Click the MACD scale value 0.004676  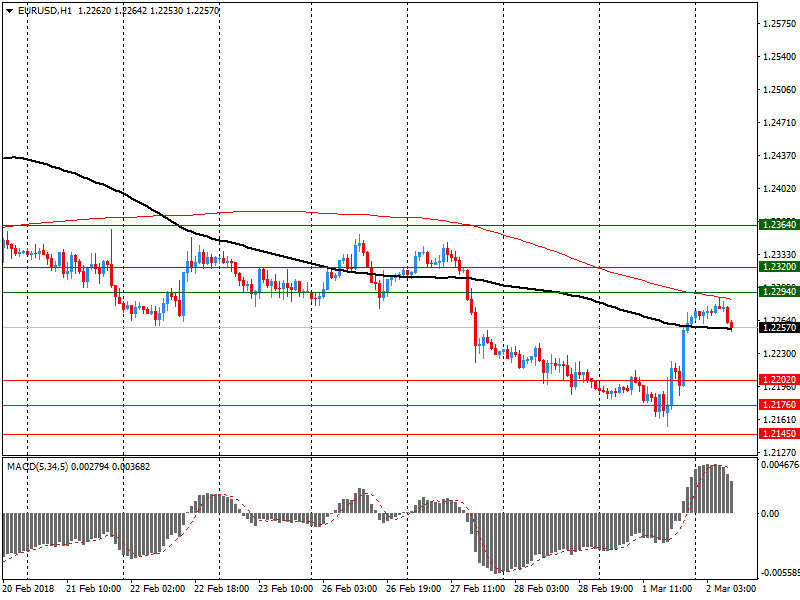click(x=781, y=465)
